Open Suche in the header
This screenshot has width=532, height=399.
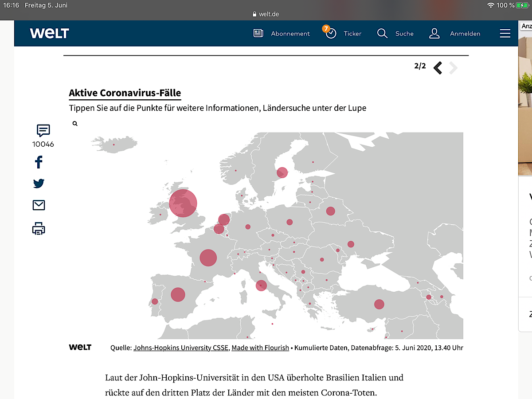tap(395, 34)
